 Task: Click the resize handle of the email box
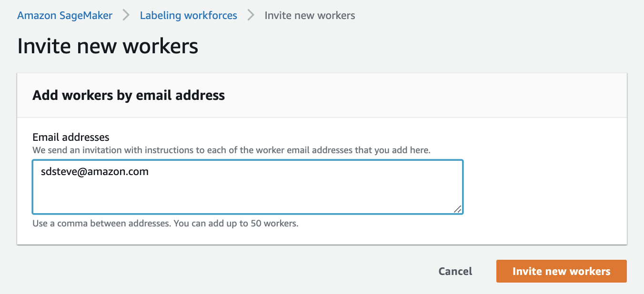pos(457,208)
